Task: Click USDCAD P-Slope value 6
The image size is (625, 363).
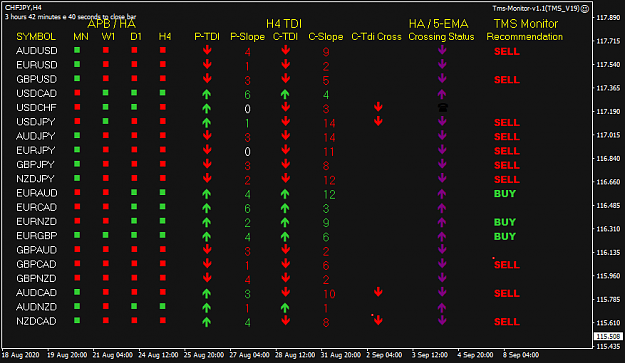Action: coord(247,95)
